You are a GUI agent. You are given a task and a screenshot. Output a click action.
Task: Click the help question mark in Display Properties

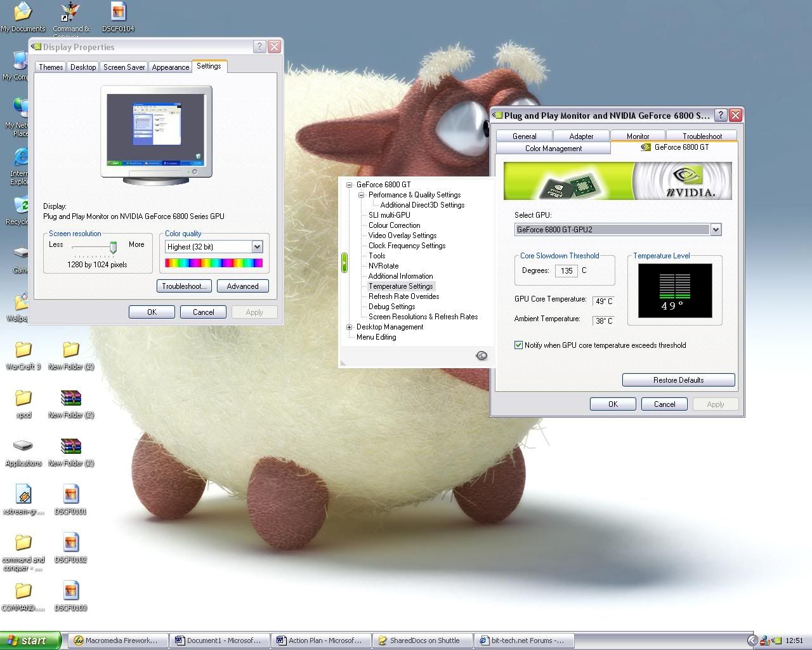259,47
